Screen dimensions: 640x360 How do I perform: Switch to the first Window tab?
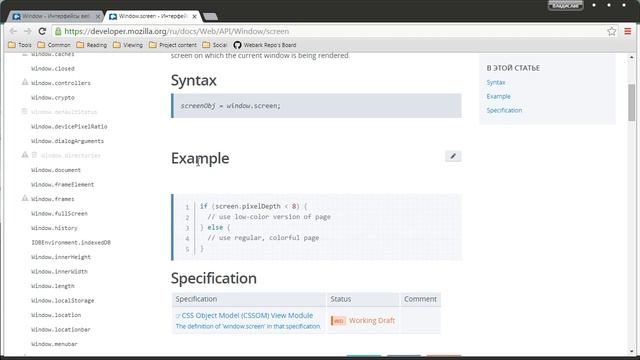pyautogui.click(x=55, y=16)
